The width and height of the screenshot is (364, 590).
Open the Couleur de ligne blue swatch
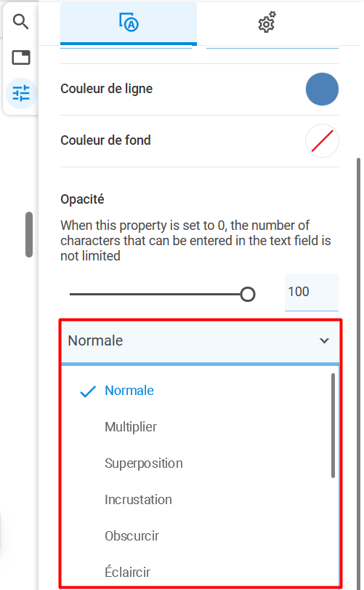point(322,89)
